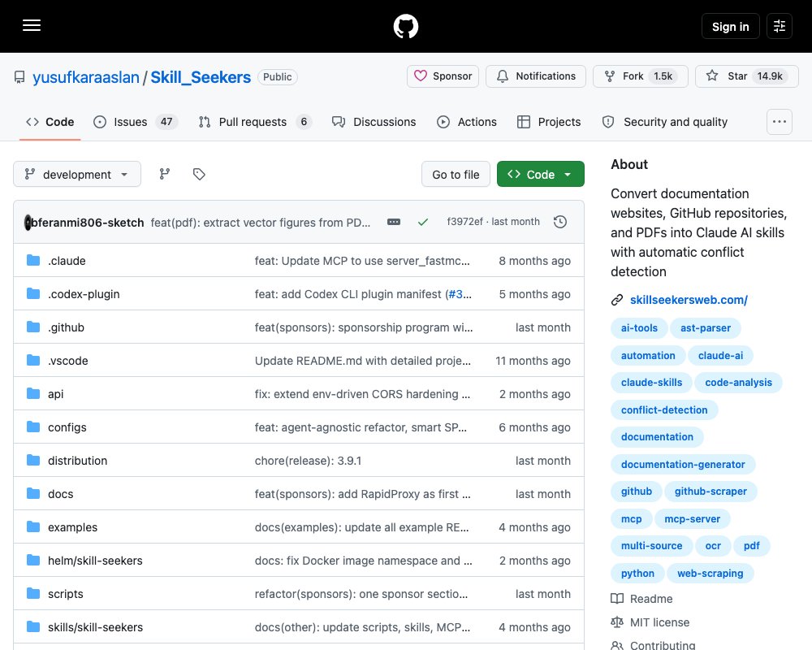This screenshot has width=812, height=650.
Task: Go to the GitHub homepage via the logo
Action: (x=405, y=26)
